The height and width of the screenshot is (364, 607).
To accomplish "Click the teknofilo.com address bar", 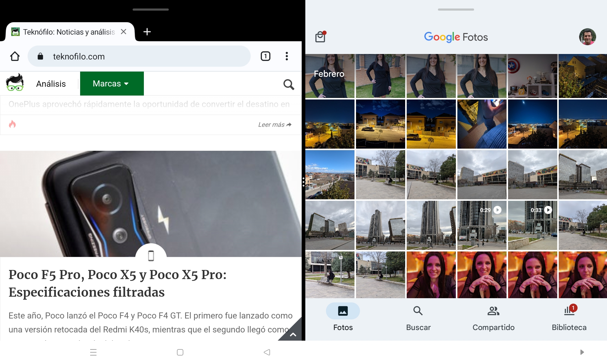I will 139,56.
